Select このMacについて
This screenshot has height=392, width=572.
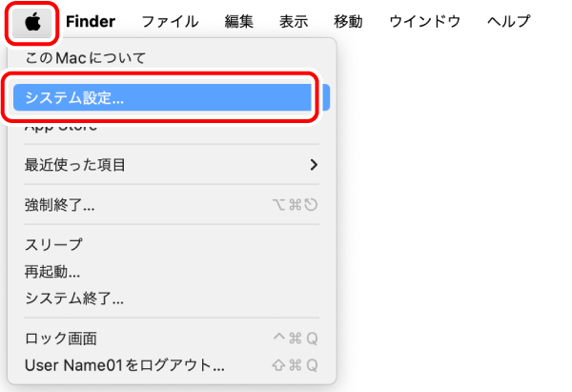(x=86, y=58)
